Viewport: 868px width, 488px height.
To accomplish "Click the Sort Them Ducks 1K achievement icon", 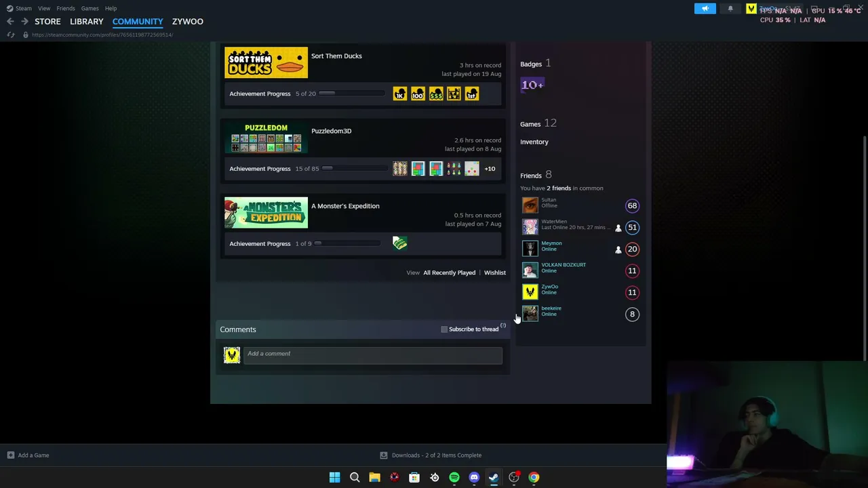I will [x=400, y=94].
